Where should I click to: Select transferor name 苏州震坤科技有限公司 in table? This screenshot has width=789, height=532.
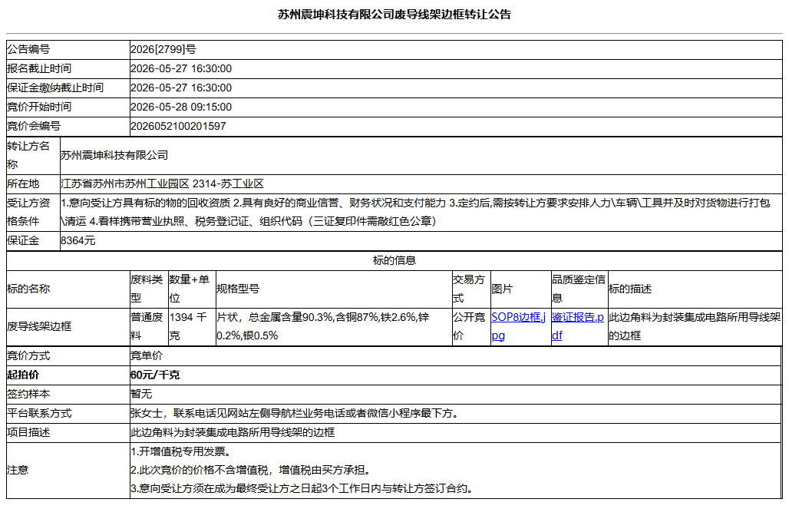click(114, 155)
